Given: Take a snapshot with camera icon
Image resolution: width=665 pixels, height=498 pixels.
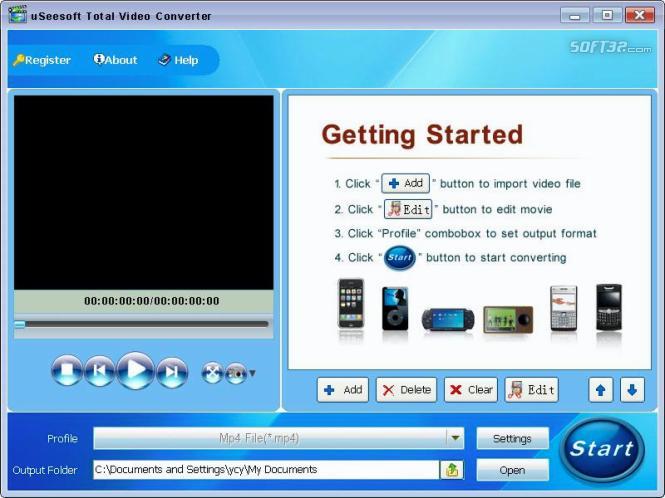Looking at the screenshot, I should click(236, 373).
